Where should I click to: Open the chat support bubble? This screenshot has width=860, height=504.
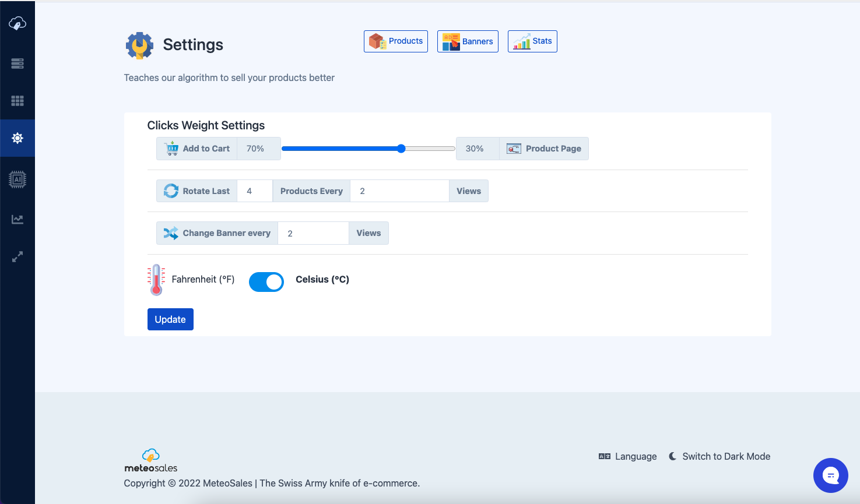click(830, 475)
